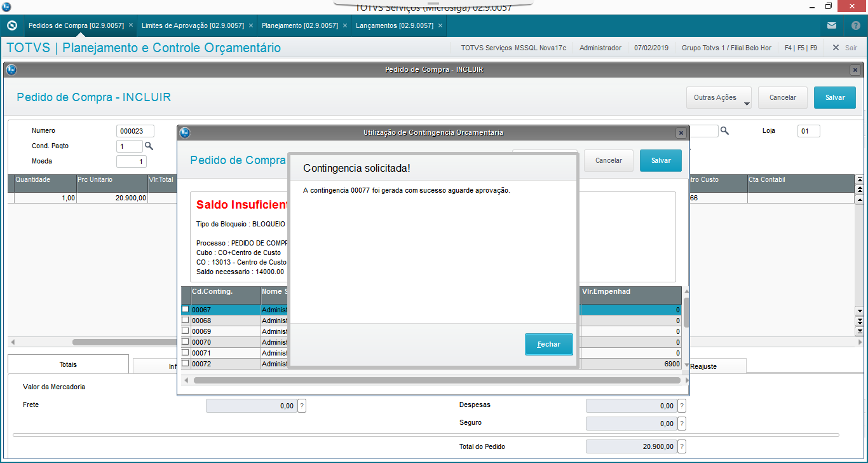Close the Pedidos de Compra tab

(131, 25)
